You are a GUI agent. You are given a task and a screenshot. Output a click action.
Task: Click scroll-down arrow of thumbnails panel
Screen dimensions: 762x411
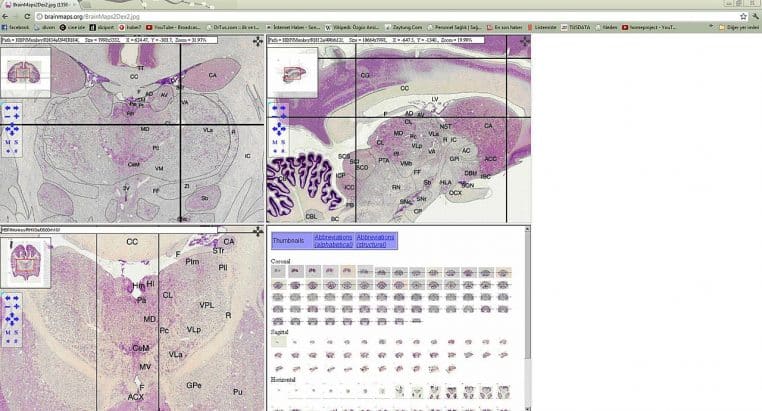click(527, 408)
